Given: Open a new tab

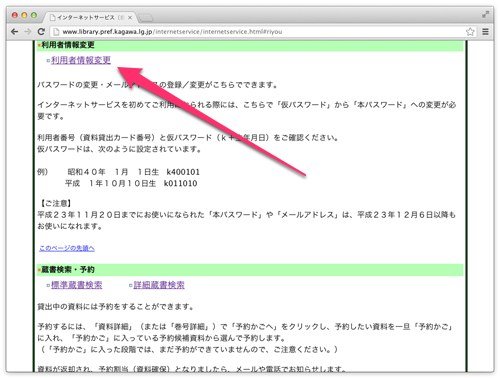Looking at the screenshot, I should 145,18.
